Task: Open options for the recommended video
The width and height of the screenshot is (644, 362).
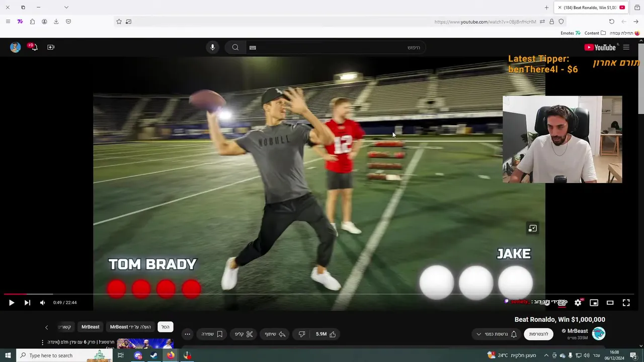Action: click(43, 342)
